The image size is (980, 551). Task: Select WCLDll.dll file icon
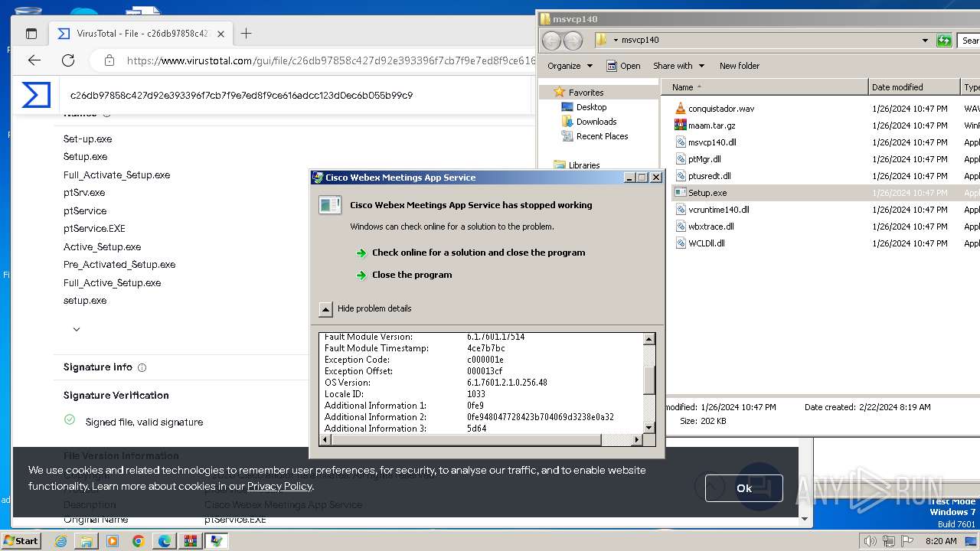pyautogui.click(x=680, y=243)
